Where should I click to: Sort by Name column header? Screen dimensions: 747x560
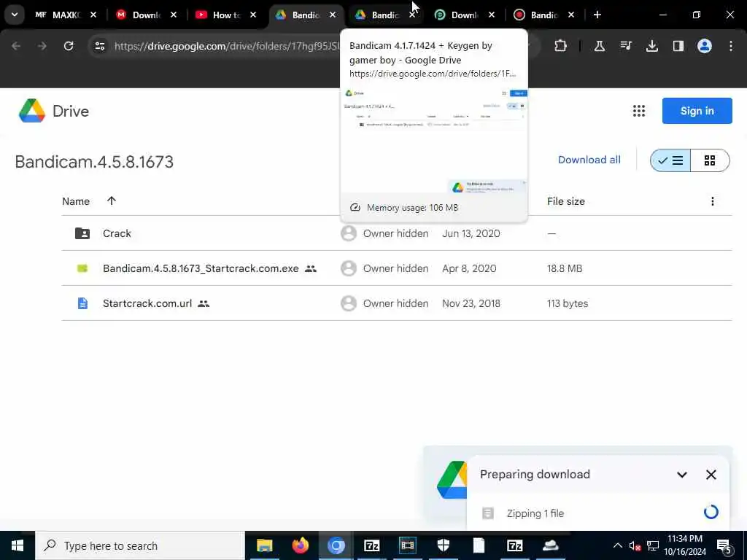(x=76, y=201)
